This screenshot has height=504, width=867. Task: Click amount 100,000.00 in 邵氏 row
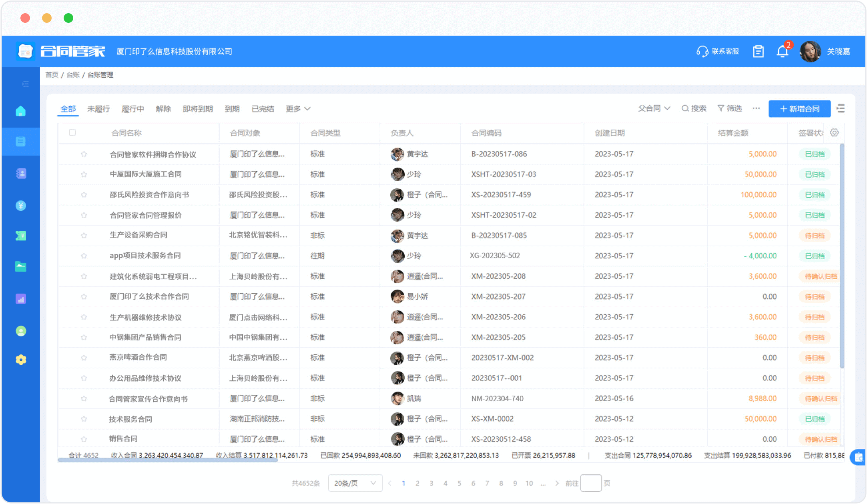coord(759,195)
